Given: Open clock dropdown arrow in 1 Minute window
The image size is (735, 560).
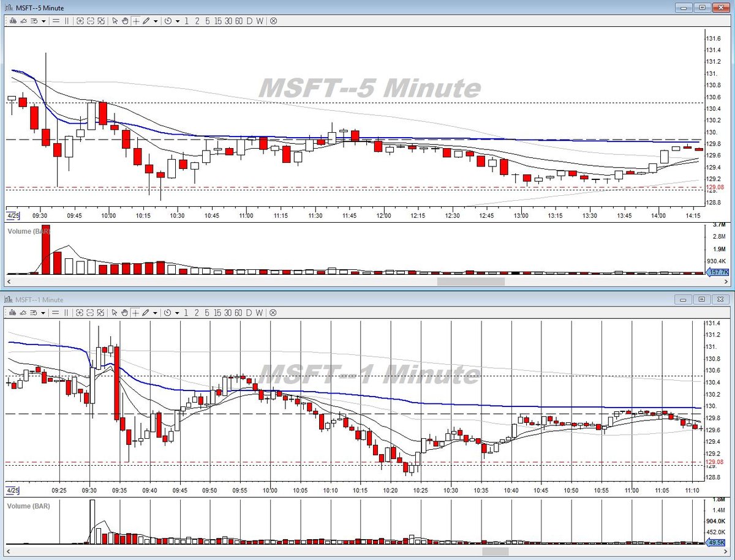Looking at the screenshot, I should pos(178,312).
